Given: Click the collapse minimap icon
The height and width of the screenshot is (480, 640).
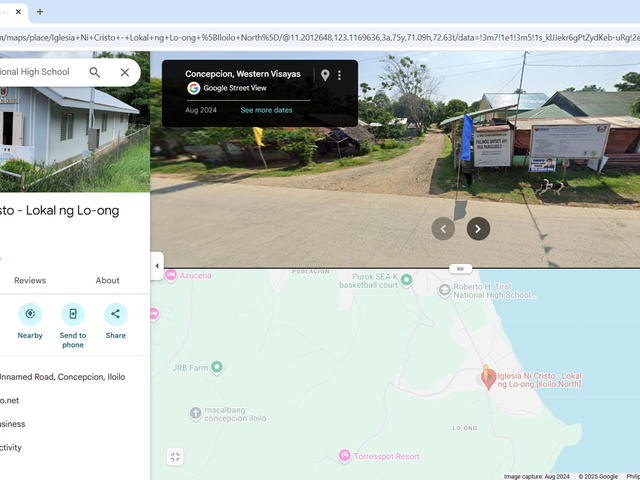Looking at the screenshot, I should [175, 457].
